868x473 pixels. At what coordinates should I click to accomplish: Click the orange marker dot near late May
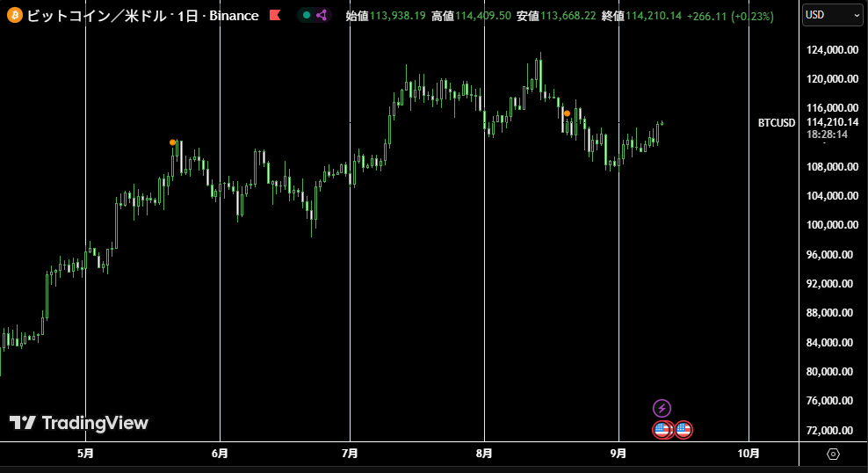point(173,142)
